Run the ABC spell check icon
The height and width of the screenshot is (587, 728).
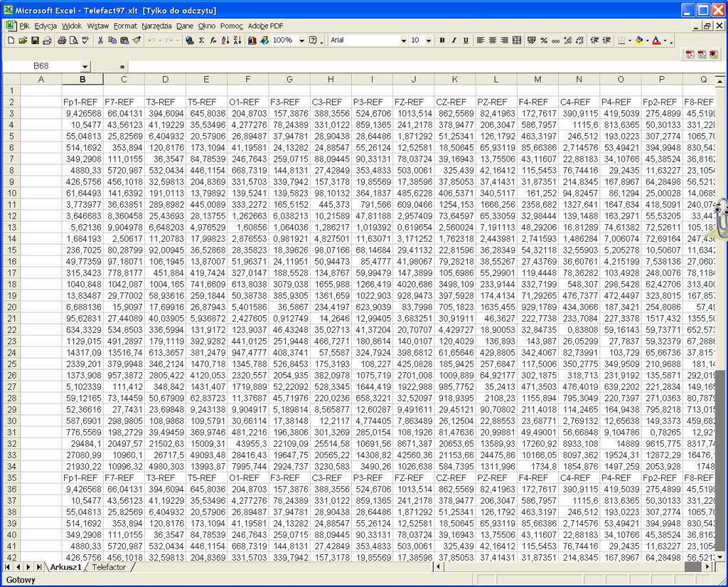[85, 41]
